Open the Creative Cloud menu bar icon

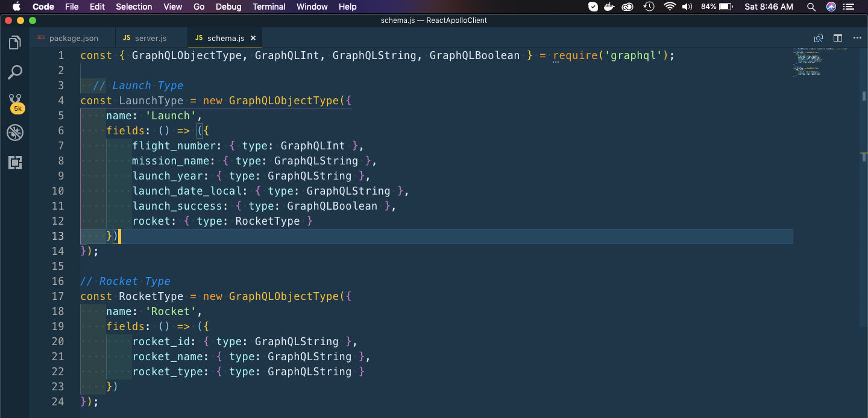629,7
